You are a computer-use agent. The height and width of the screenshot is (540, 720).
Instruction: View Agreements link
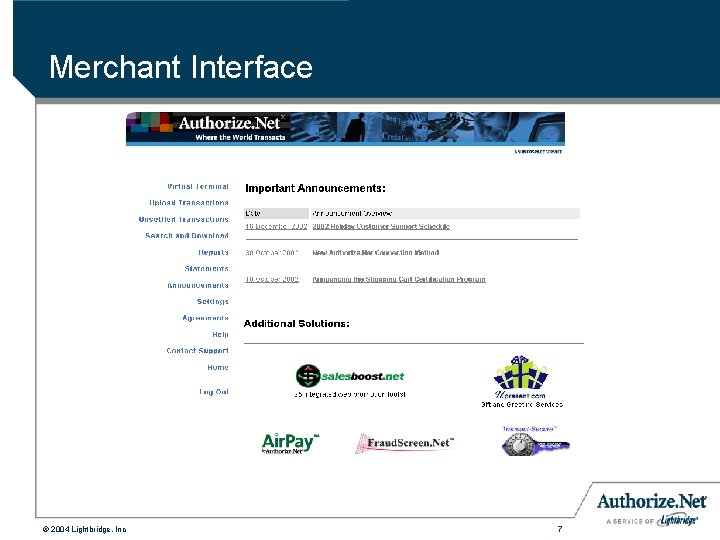click(x=205, y=318)
